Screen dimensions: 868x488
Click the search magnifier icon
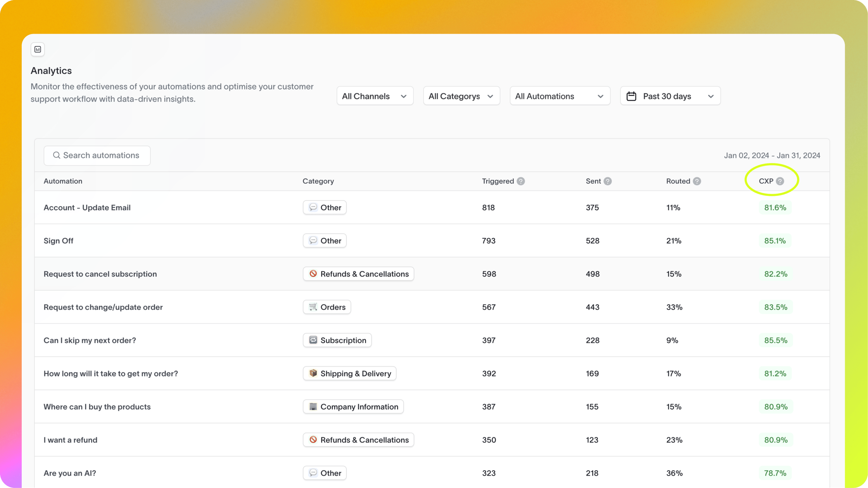coord(57,155)
